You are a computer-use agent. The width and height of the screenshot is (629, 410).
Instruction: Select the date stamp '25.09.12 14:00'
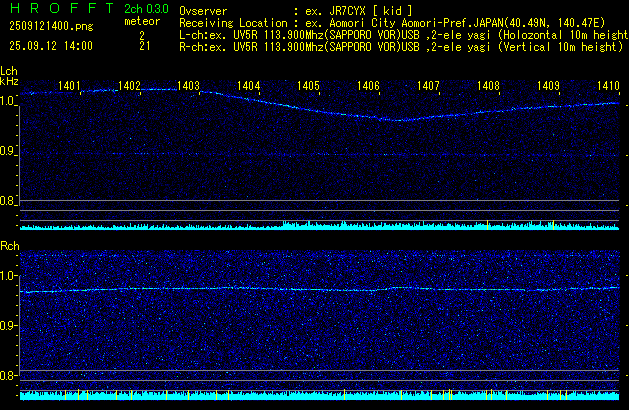tap(51, 46)
